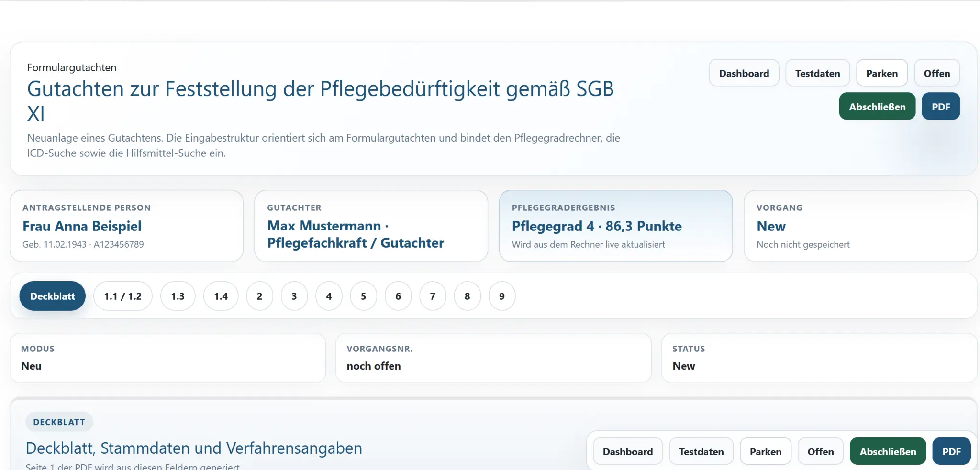Click 'Frau Anna Beispiel' name

click(82, 226)
